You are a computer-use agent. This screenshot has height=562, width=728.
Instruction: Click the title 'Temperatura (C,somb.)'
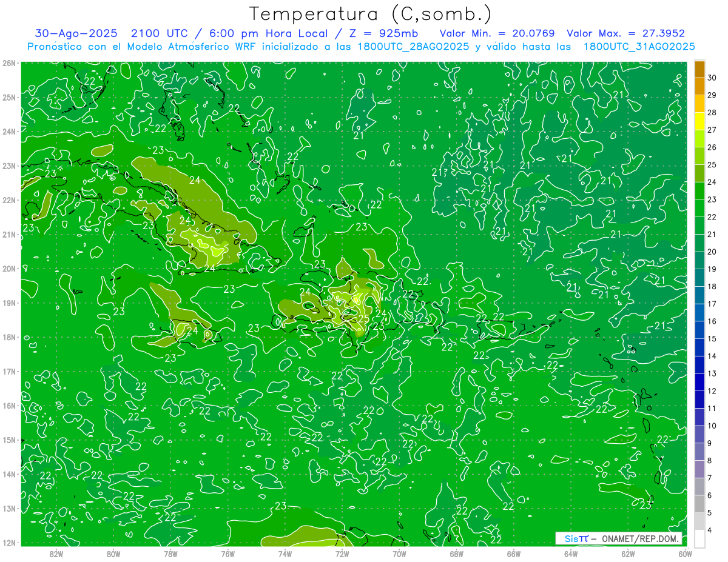pyautogui.click(x=371, y=14)
